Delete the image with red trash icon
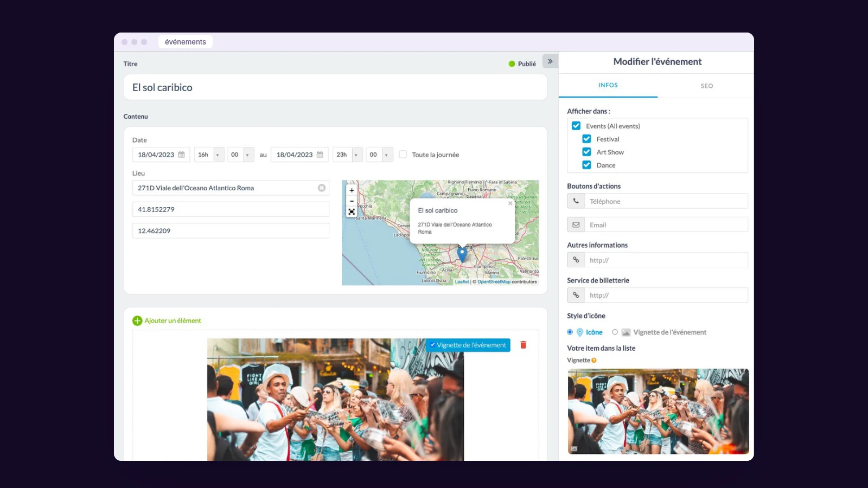The width and height of the screenshot is (868, 488). [524, 345]
